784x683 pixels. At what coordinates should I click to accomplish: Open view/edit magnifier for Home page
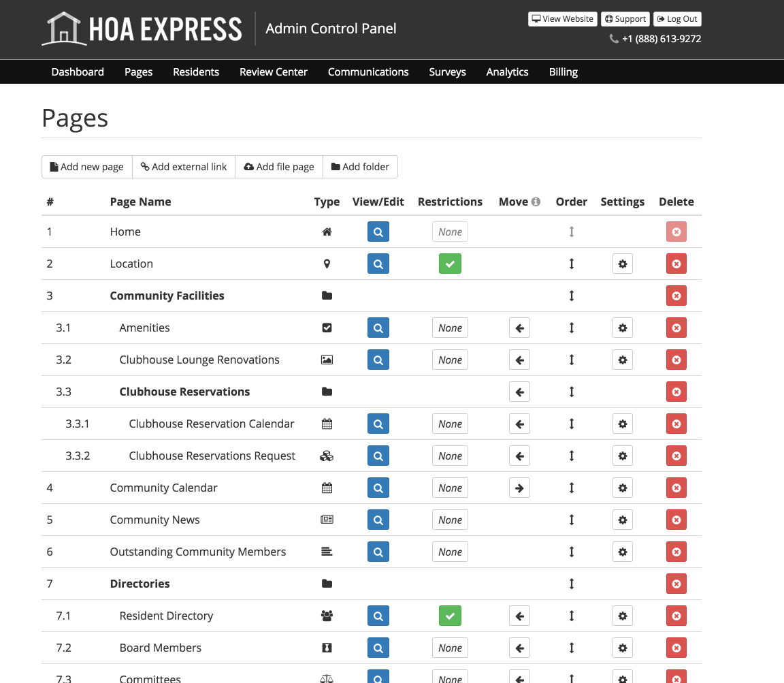(x=378, y=232)
